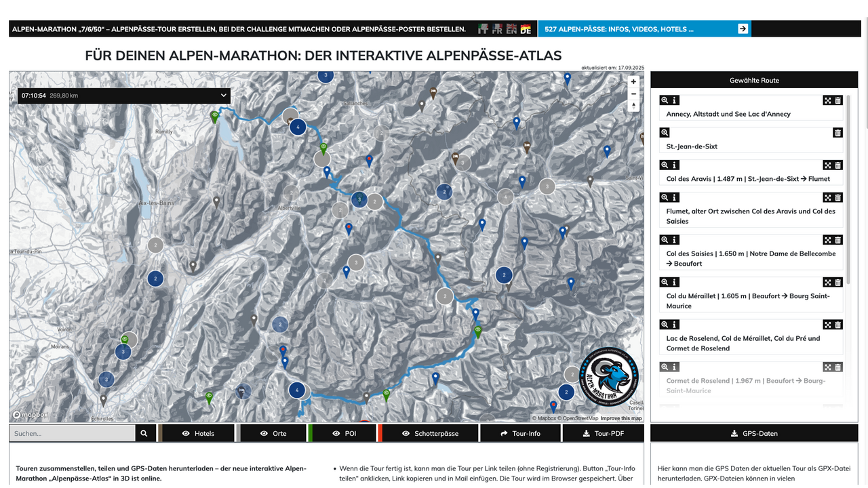Move the Col du Méraillet entry via arrows icon

(x=827, y=283)
